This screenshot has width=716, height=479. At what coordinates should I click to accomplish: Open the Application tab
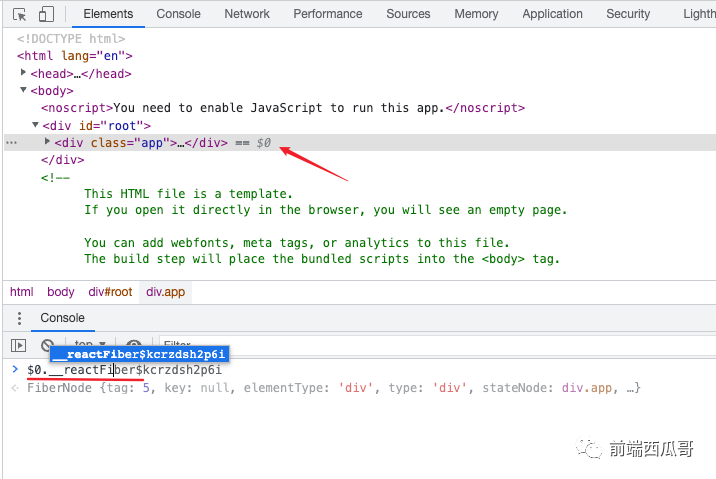[553, 14]
